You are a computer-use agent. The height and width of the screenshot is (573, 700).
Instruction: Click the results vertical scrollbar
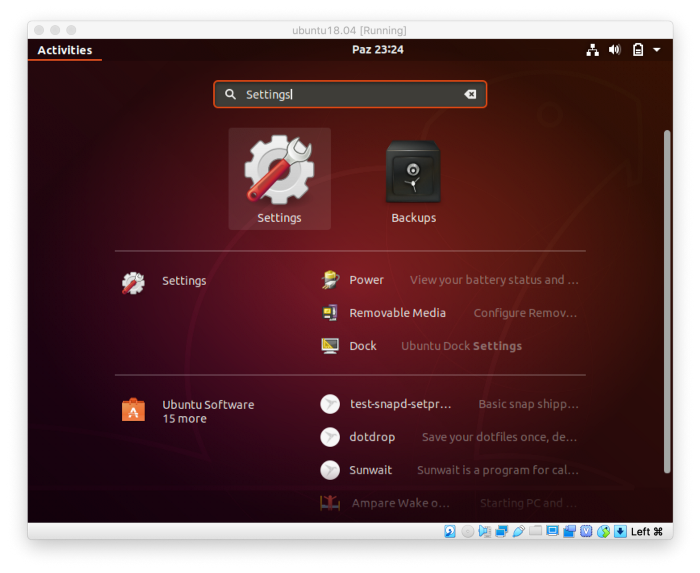pos(667,302)
